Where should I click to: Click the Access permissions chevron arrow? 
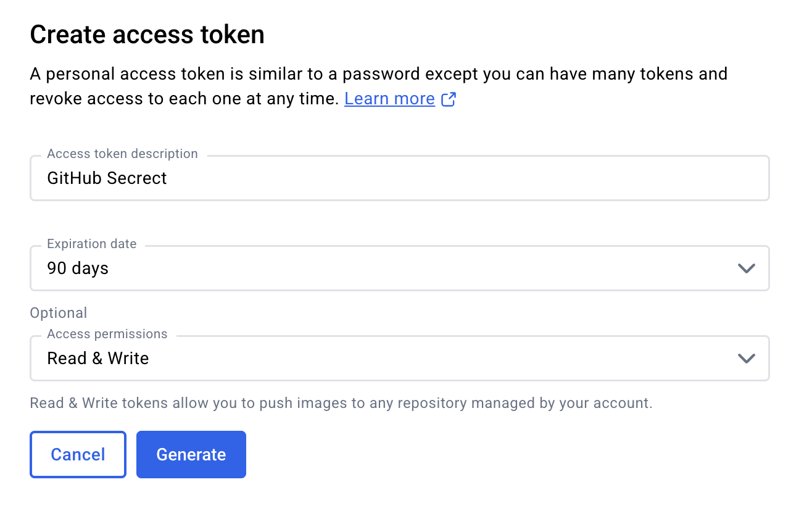746,359
